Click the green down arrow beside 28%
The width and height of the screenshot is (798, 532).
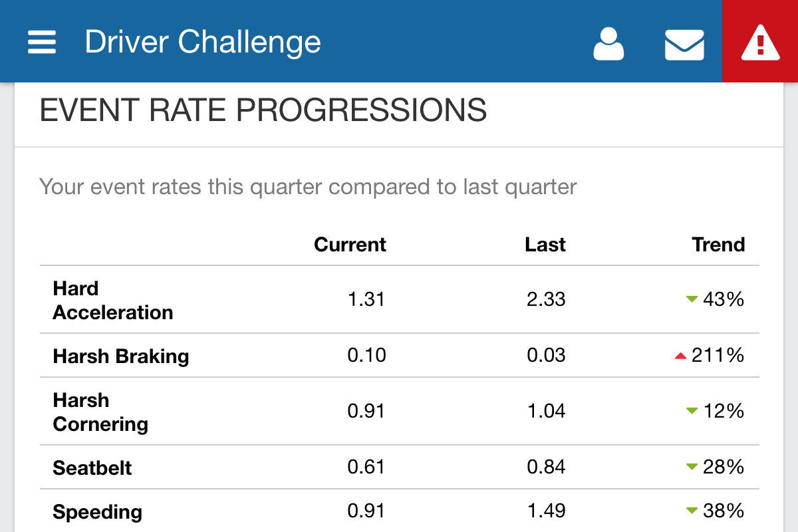[692, 467]
